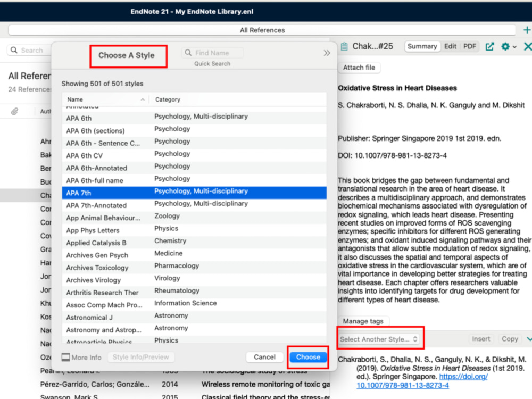Click the Pérez-Garrido, Carlos reference row
This screenshot has height=399, width=532.
pos(165,385)
